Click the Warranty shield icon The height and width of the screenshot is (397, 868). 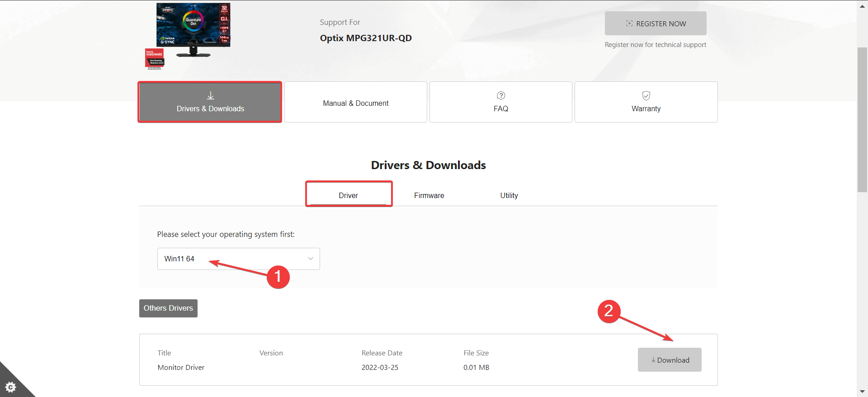[646, 95]
